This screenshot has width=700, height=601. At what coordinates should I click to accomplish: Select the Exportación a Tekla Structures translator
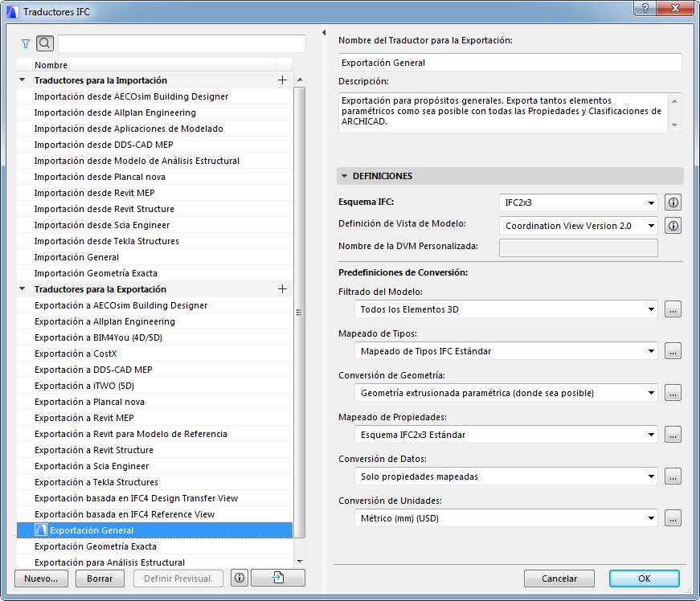tap(98, 481)
